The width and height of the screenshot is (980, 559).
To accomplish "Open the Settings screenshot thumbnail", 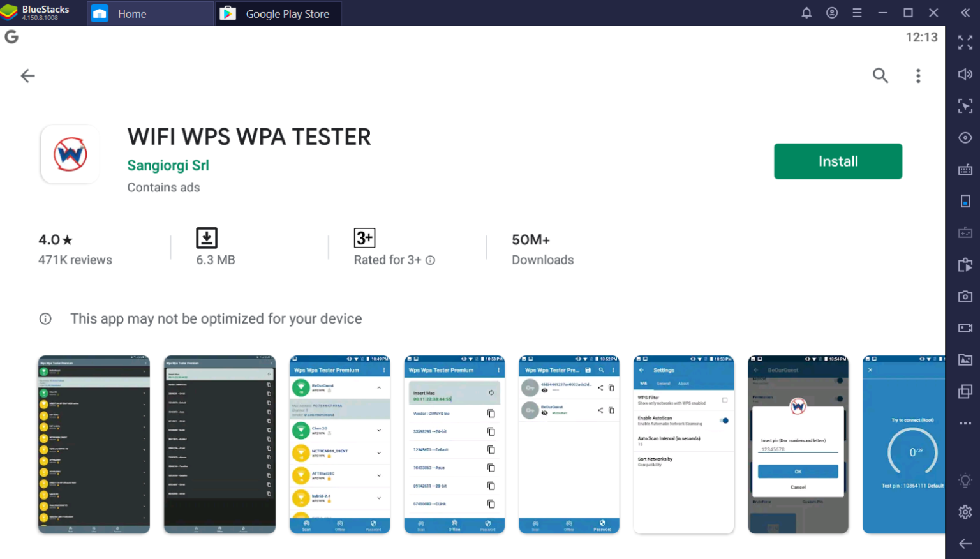I will [x=683, y=444].
